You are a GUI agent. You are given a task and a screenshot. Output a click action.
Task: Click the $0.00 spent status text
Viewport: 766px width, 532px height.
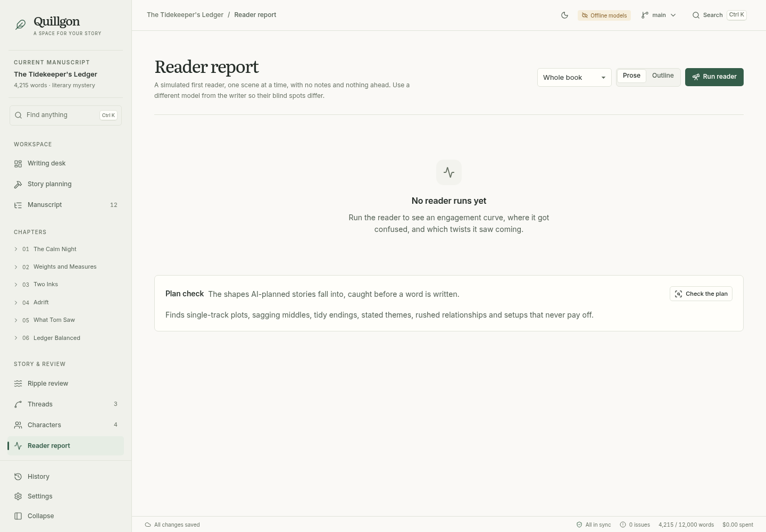(x=738, y=525)
